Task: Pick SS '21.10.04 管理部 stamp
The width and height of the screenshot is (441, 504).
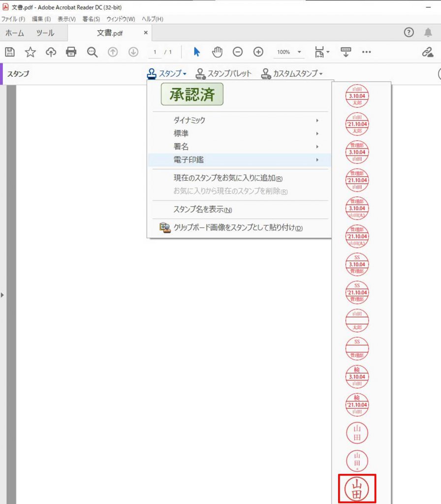Action: click(357, 292)
